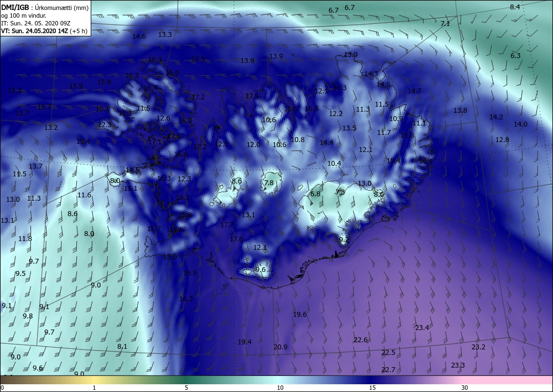Click the map value 17.0
Viewport: 553px width, 392px height.
click(174, 137)
